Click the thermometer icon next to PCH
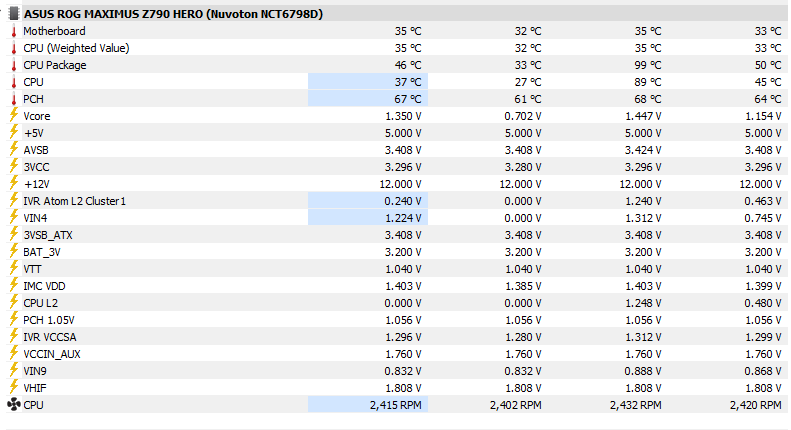Image resolution: width=791 pixels, height=430 pixels. tap(13, 99)
